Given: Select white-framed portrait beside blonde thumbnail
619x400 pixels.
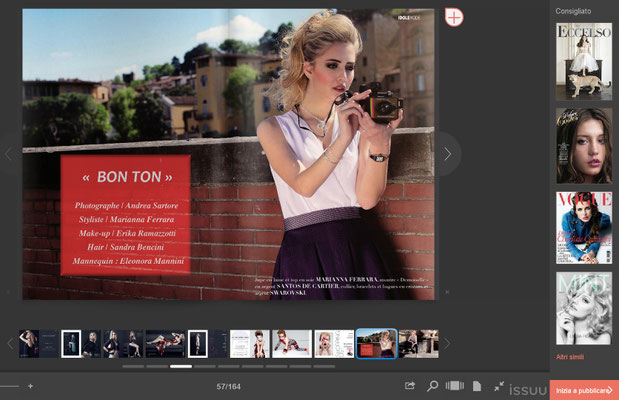Looking at the screenshot, I should (81, 344).
